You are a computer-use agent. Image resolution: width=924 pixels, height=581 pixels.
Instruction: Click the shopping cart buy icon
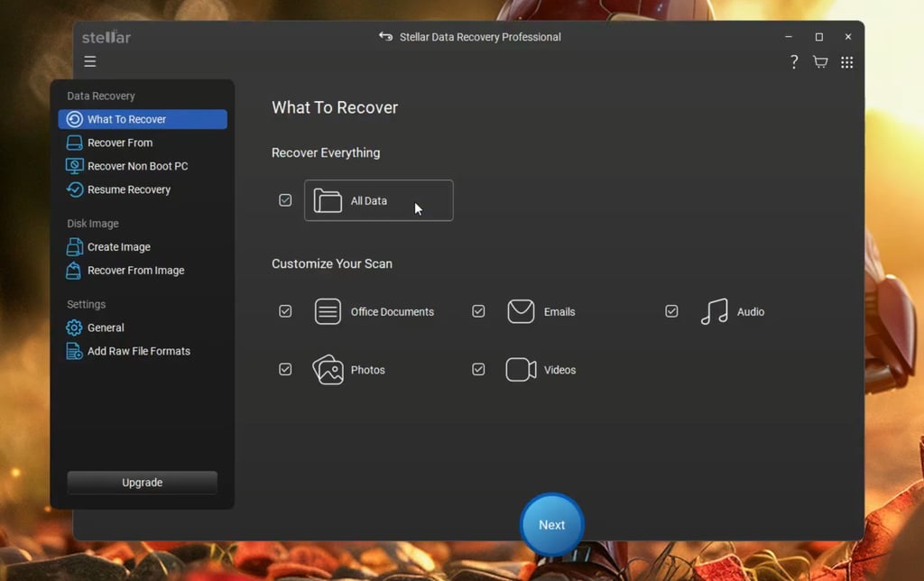point(820,62)
